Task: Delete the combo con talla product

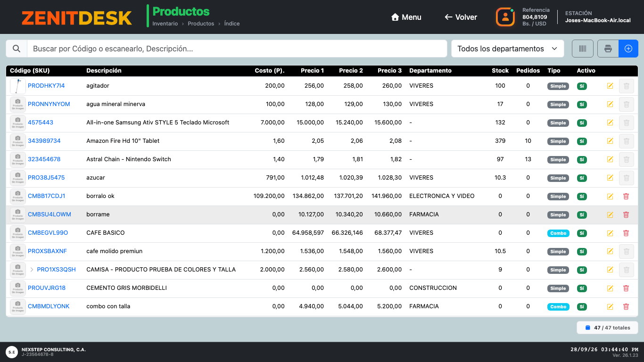Action: (x=626, y=306)
